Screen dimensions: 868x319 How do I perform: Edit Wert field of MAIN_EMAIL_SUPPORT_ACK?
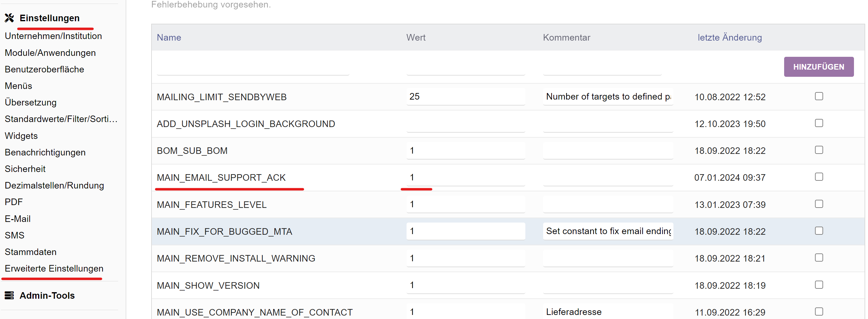465,177
